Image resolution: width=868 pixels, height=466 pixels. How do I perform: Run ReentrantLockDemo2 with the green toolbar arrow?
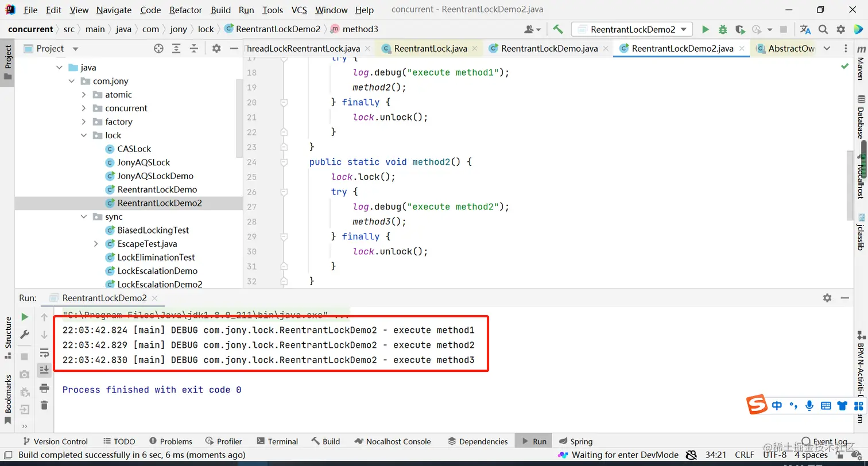pos(706,29)
